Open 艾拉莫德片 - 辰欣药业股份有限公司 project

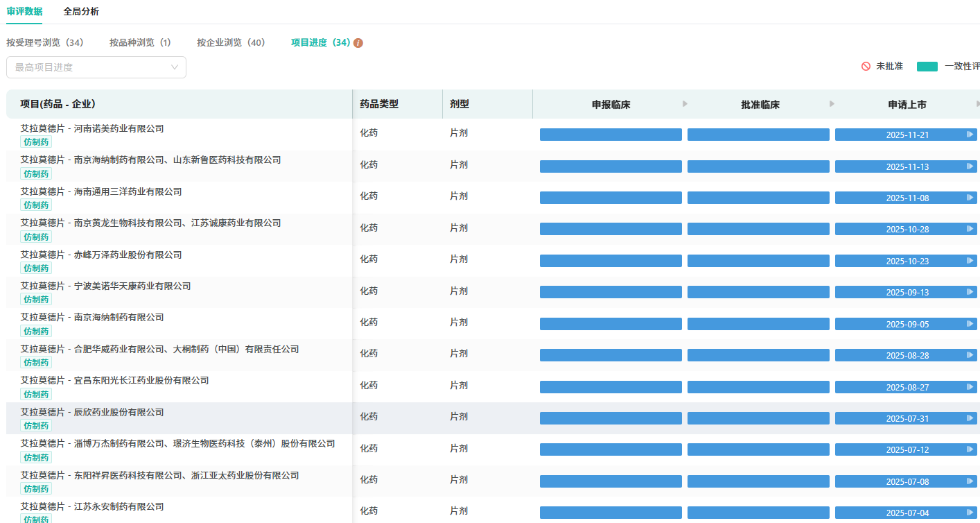tap(92, 412)
